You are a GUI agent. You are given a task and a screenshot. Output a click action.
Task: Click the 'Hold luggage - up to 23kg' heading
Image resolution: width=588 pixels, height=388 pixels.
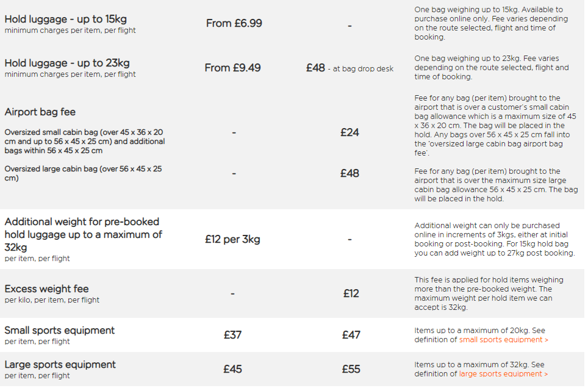point(66,63)
